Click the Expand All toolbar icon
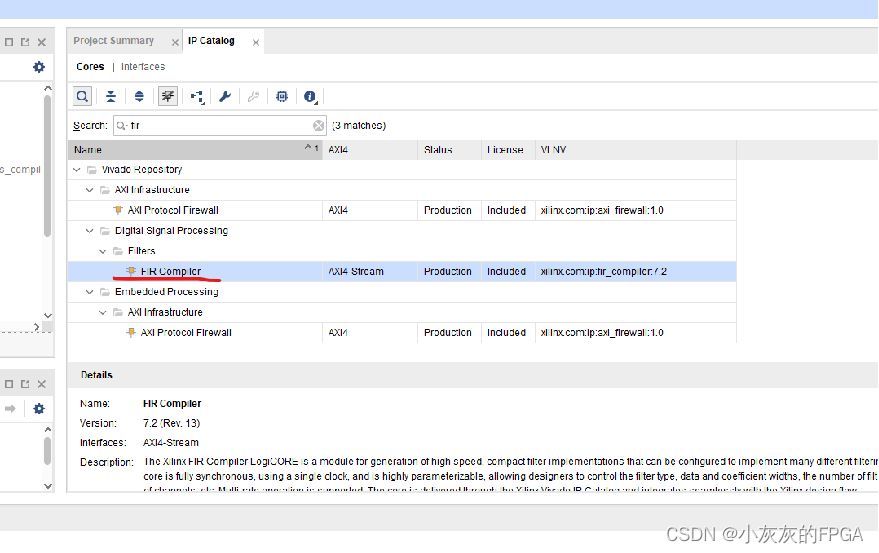This screenshot has height=553, width=879. pos(139,96)
